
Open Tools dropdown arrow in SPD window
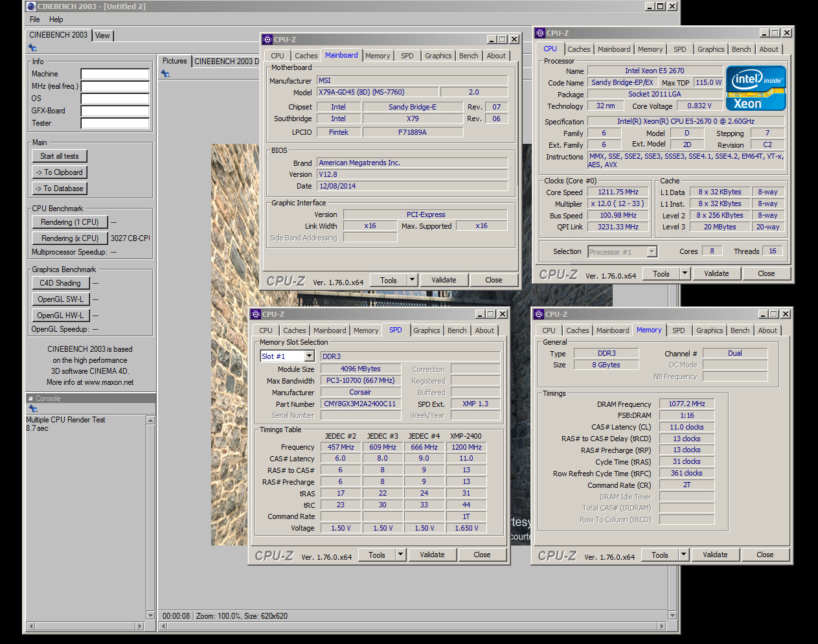[x=400, y=555]
